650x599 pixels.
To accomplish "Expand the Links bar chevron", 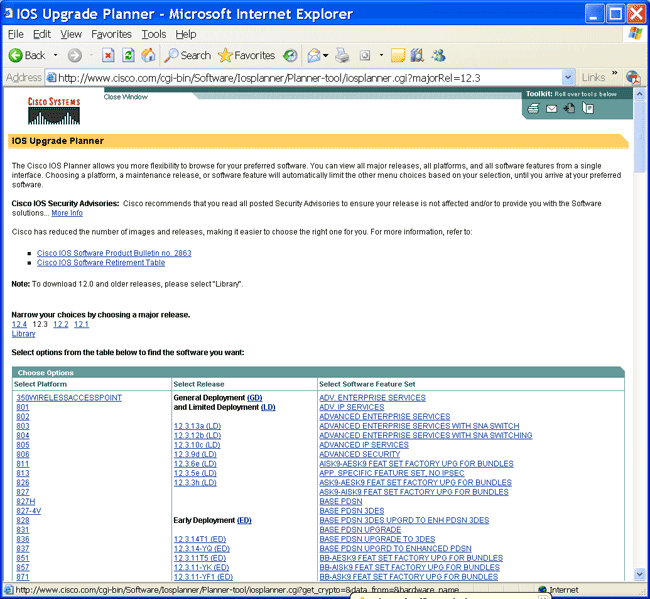I will coord(615,73).
